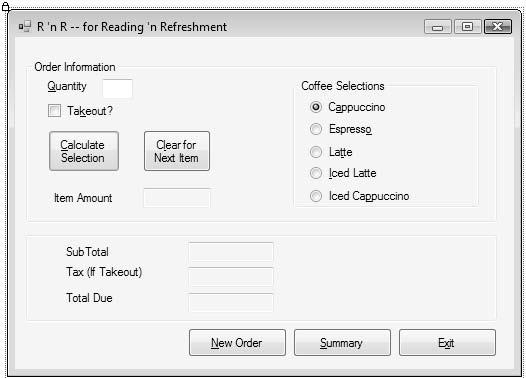Screen dimensions: 526x378
Task: Close the R 'n R window
Action: [498, 27]
